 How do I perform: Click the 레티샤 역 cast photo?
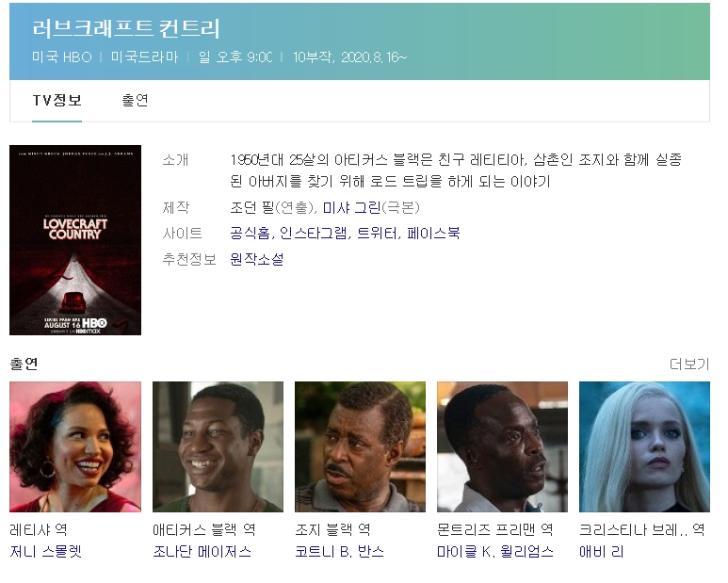pyautogui.click(x=75, y=446)
